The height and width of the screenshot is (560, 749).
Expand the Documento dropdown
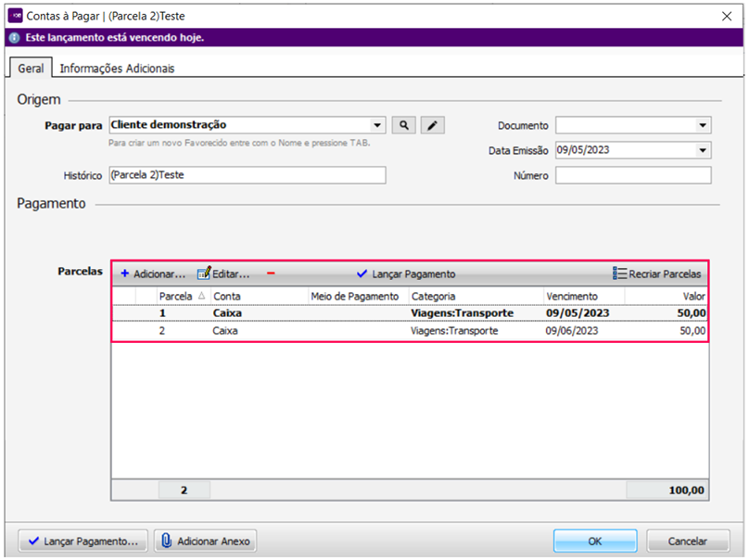[703, 125]
